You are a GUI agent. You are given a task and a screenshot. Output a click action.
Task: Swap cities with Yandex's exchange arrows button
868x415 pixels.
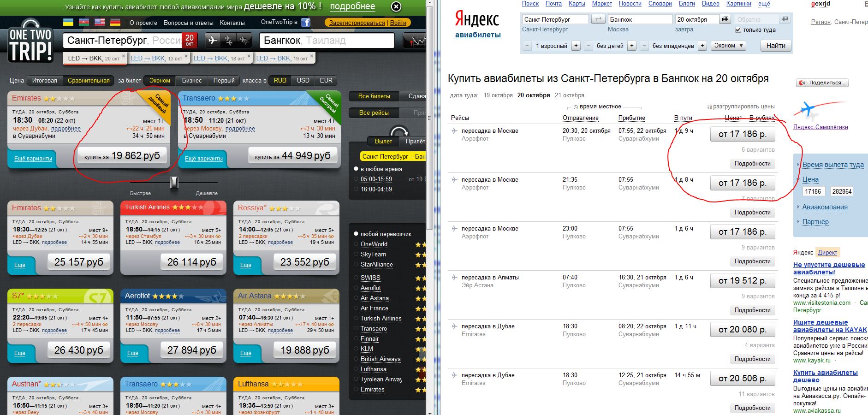tap(598, 19)
